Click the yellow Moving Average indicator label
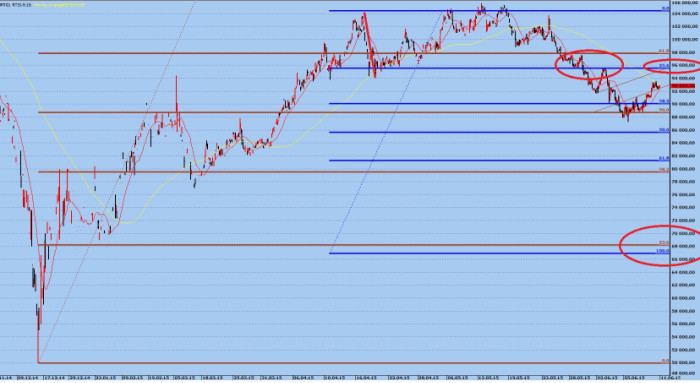The image size is (700, 383). (x=58, y=5)
